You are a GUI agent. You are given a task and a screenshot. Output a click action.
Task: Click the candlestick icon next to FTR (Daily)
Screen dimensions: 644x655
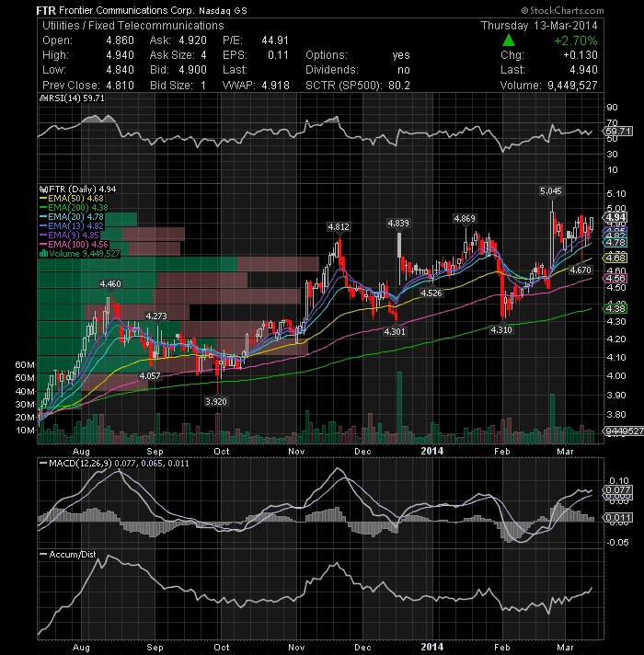pos(43,190)
